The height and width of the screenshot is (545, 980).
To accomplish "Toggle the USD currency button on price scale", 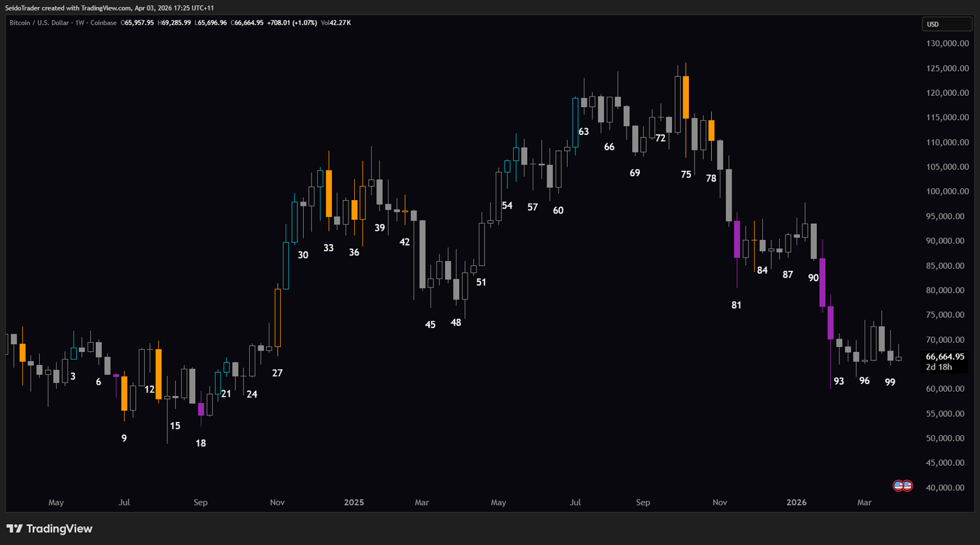I will (947, 23).
